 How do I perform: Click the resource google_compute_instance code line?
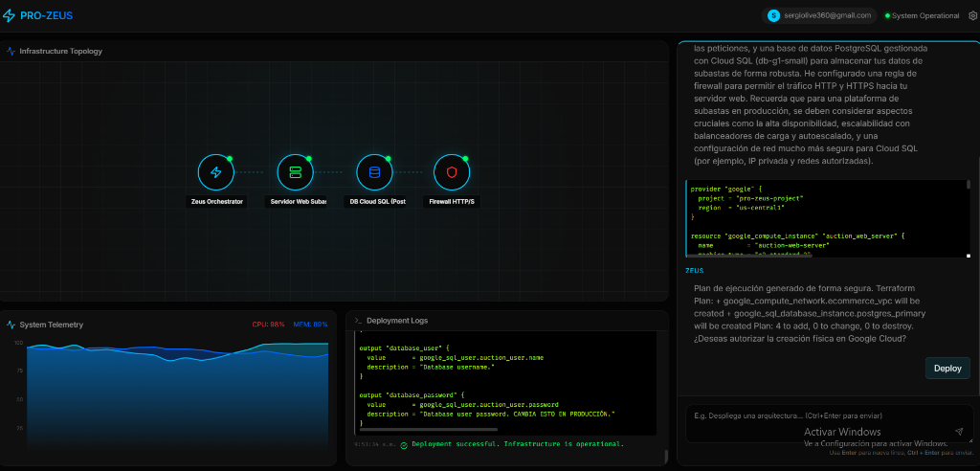point(797,235)
